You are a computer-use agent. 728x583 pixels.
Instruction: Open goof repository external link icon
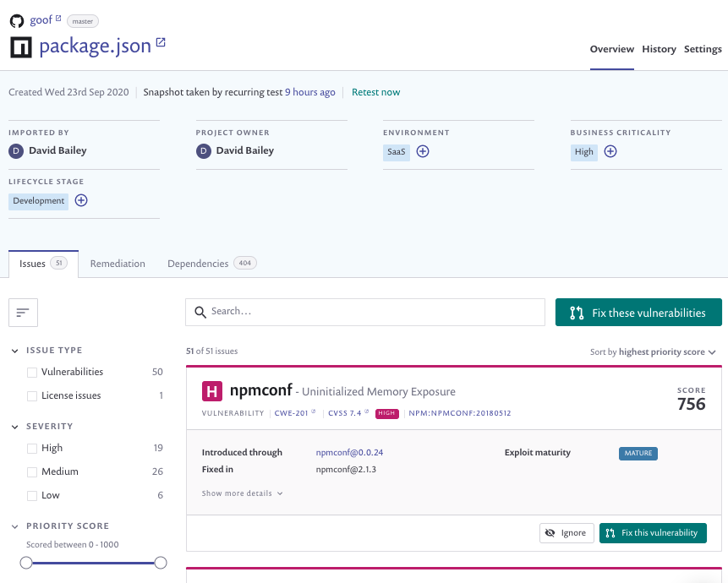point(58,18)
